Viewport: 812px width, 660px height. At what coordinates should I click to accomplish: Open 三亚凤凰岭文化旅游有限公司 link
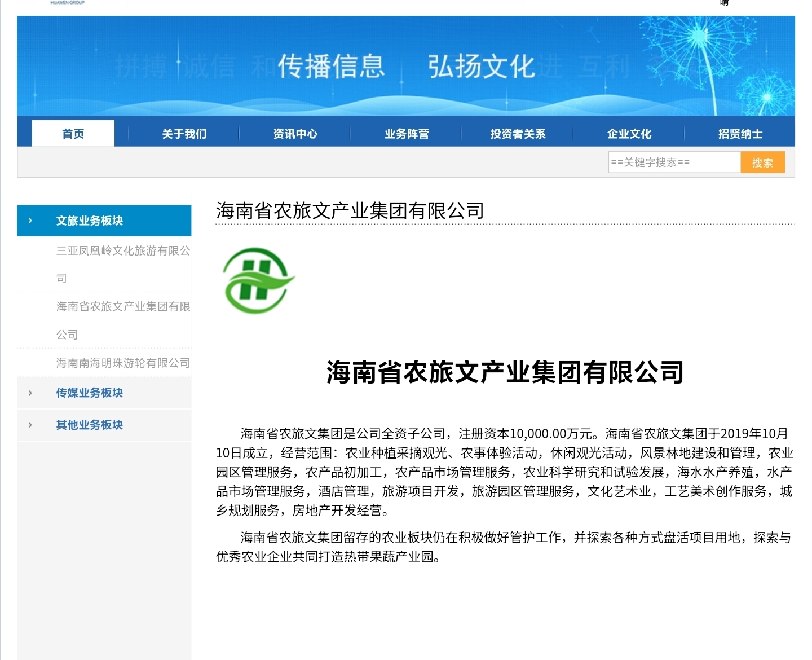tap(123, 264)
